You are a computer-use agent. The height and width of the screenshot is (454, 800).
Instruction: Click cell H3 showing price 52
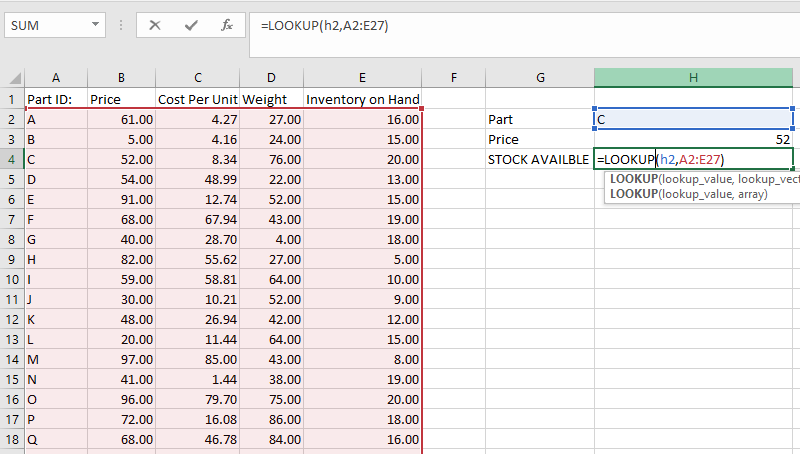coord(693,139)
